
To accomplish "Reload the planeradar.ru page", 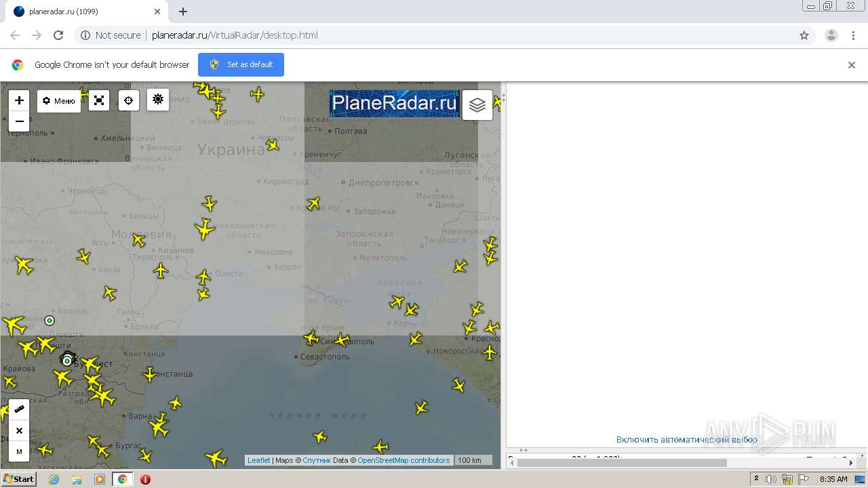I will pos(58,35).
